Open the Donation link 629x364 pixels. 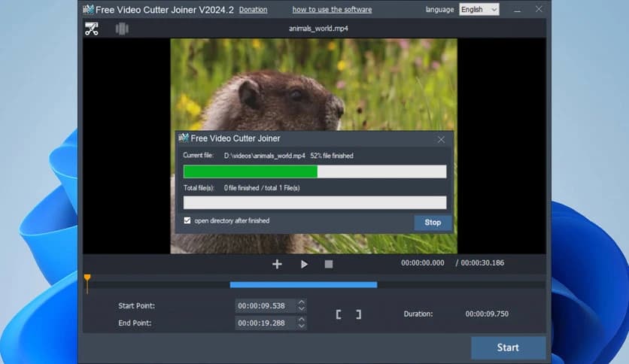click(x=253, y=10)
